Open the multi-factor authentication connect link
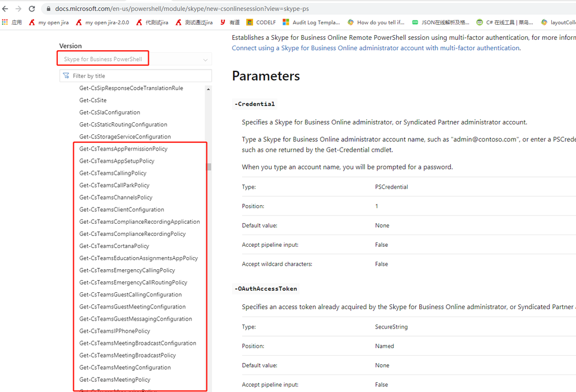Image resolution: width=576 pixels, height=392 pixels. 375,48
